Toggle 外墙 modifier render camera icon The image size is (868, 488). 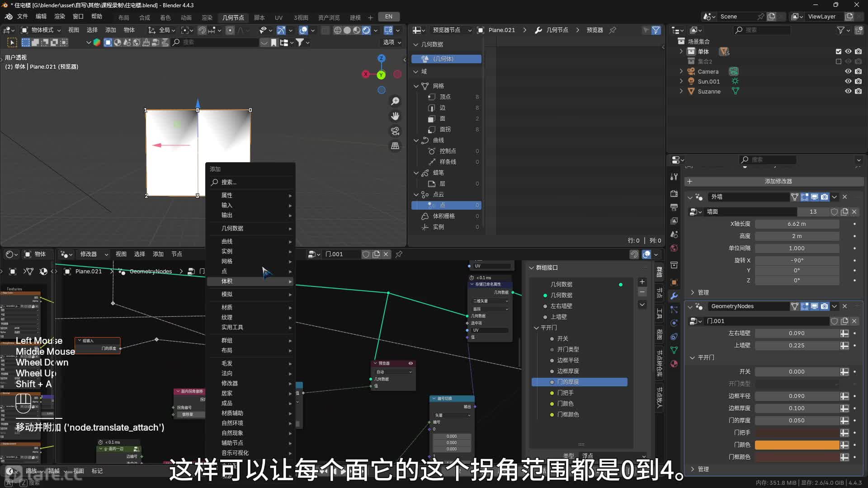(825, 197)
